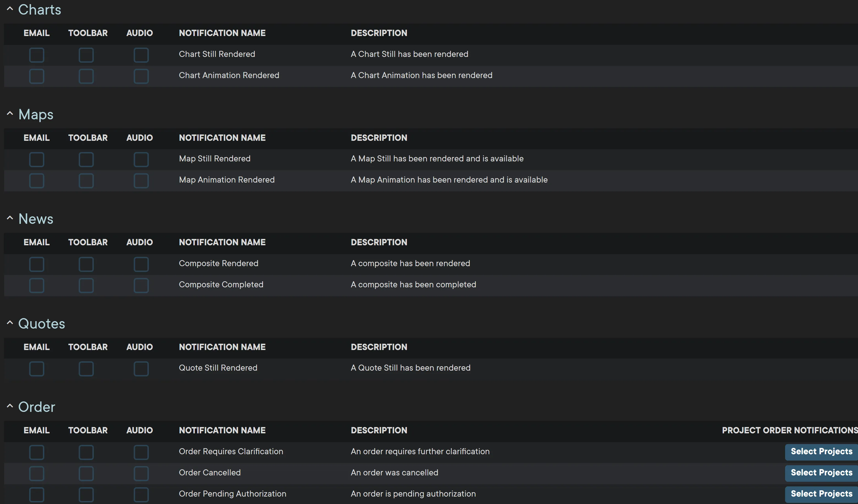Enable audio for Map Still Rendered
Viewport: 858px width, 504px height.
(141, 159)
